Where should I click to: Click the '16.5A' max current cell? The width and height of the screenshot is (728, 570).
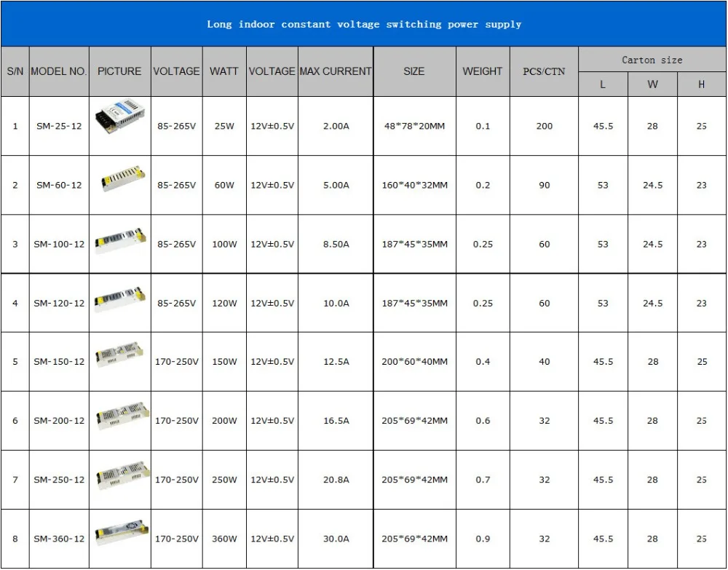(x=336, y=421)
